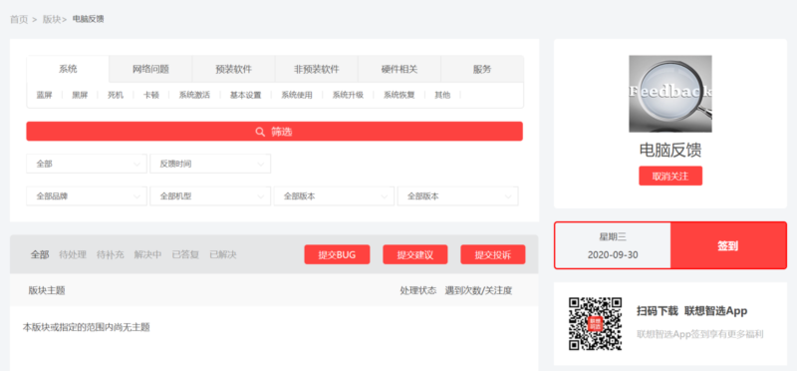Filter topics by 解决中 status
The width and height of the screenshot is (797, 371).
148,255
